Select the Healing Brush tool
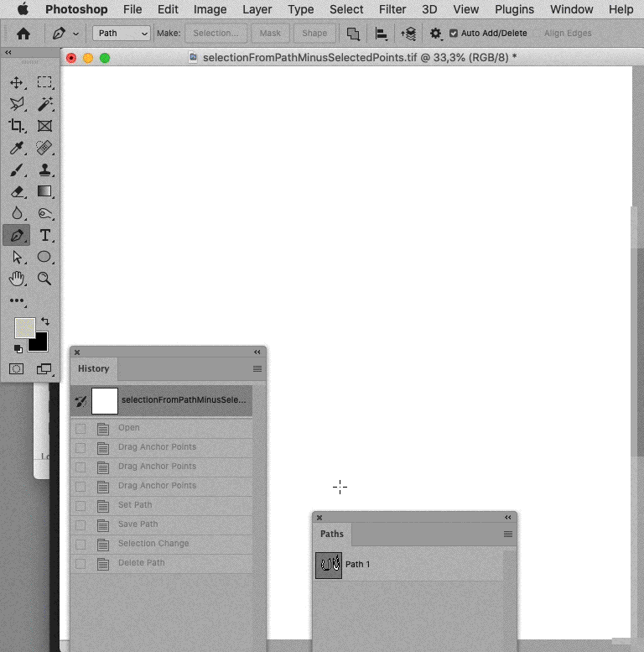 pos(44,148)
